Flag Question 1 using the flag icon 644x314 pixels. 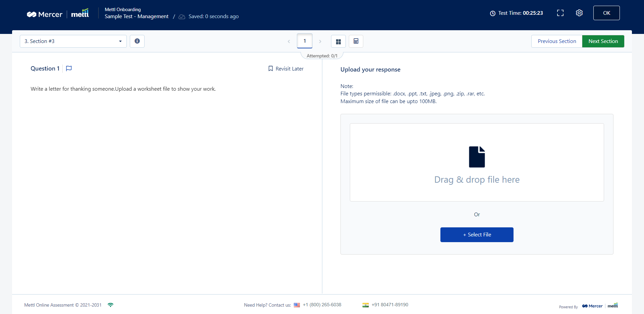[x=69, y=69]
